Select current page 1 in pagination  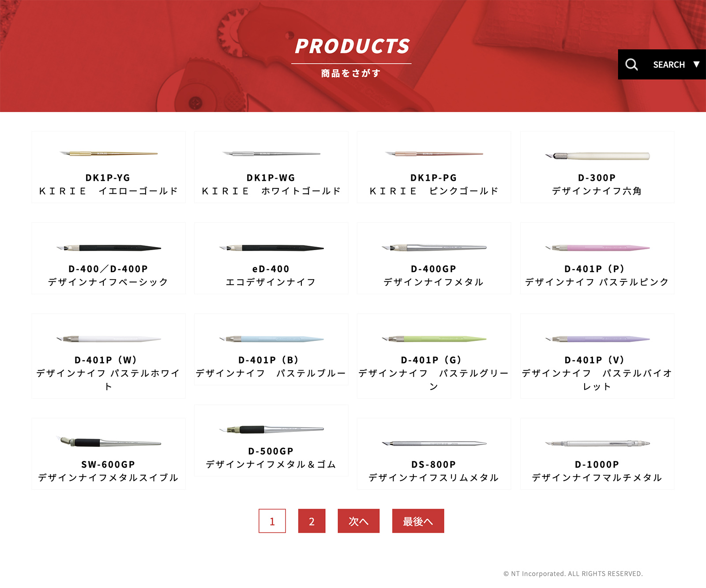click(x=272, y=521)
